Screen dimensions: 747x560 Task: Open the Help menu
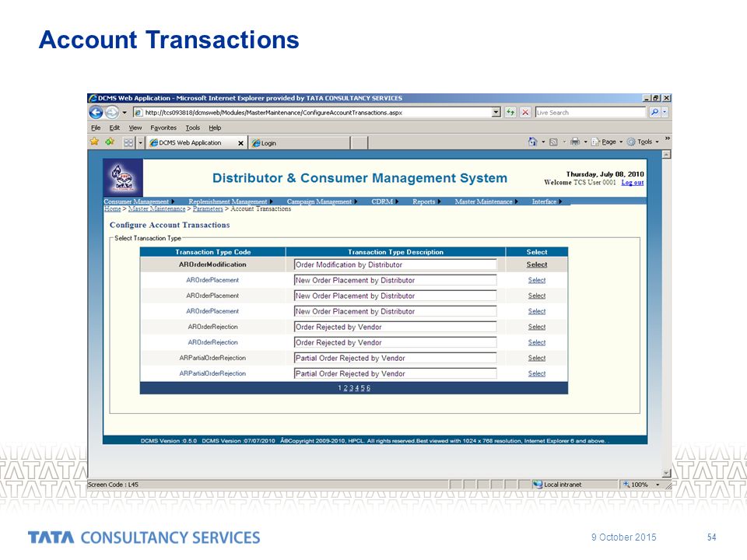click(x=215, y=128)
